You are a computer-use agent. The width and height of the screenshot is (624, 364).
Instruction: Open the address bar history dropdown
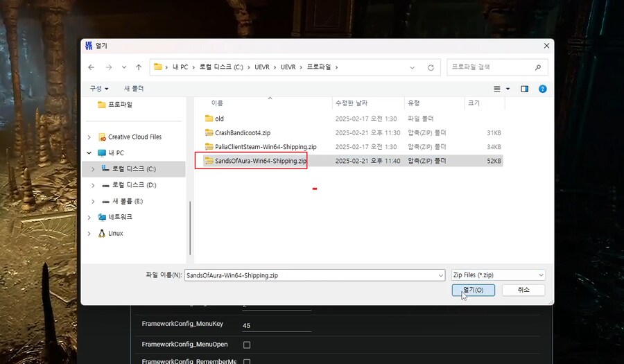pyautogui.click(x=413, y=68)
